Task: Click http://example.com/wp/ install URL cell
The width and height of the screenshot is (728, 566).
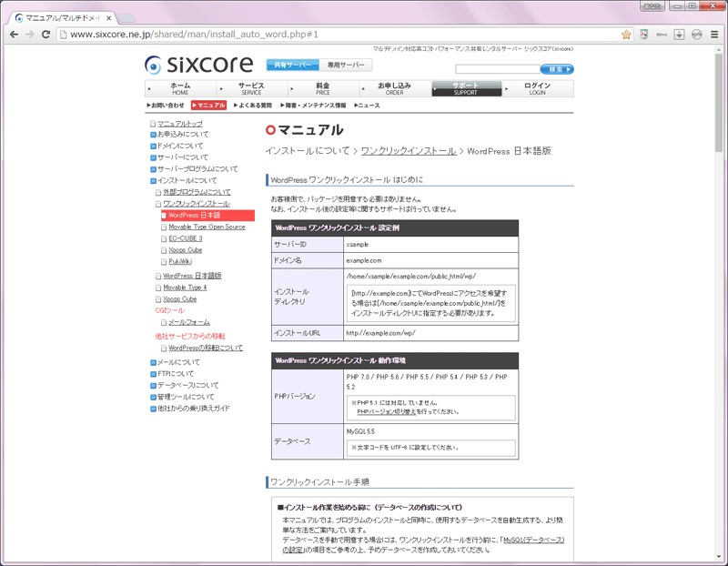Action: [x=430, y=333]
